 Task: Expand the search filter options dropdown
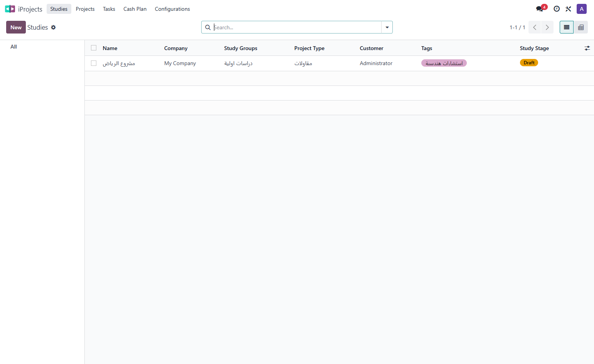point(387,27)
